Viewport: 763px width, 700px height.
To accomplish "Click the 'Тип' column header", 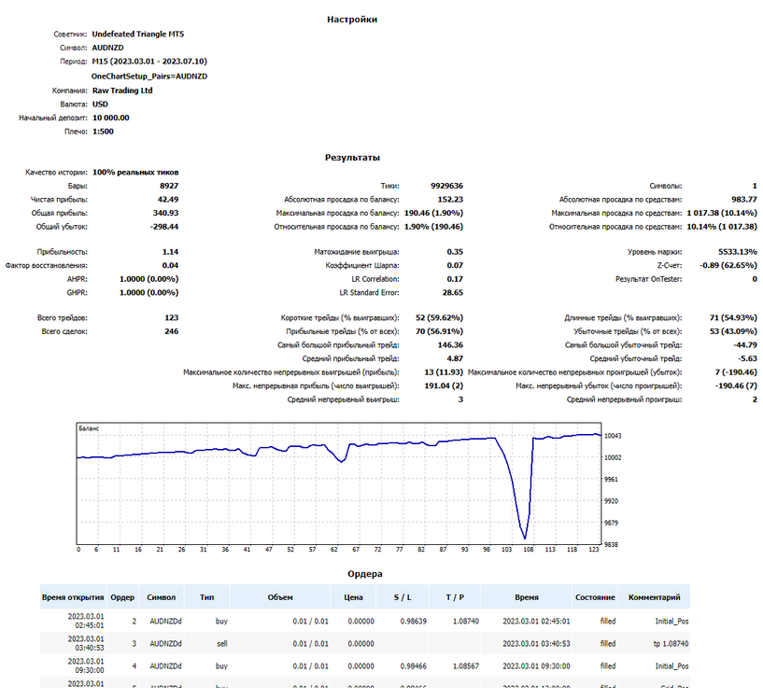I will click(206, 597).
